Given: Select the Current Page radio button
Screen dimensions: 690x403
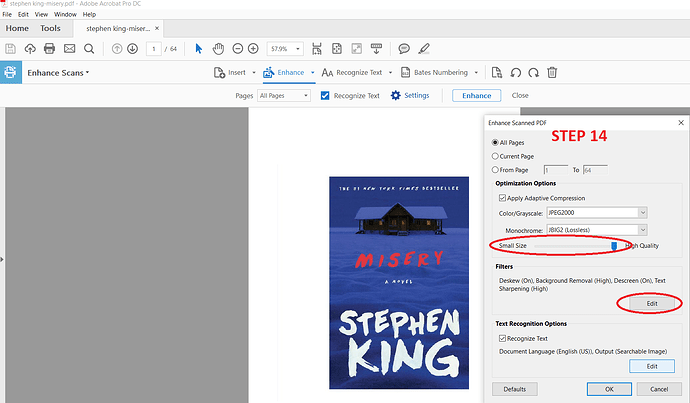Looking at the screenshot, I should click(497, 156).
